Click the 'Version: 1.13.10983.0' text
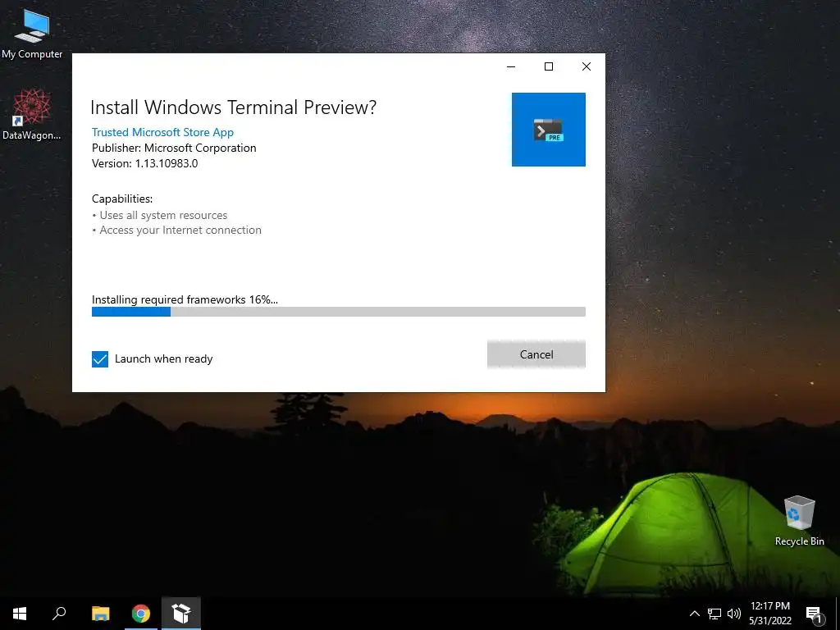840x630 pixels. [144, 163]
